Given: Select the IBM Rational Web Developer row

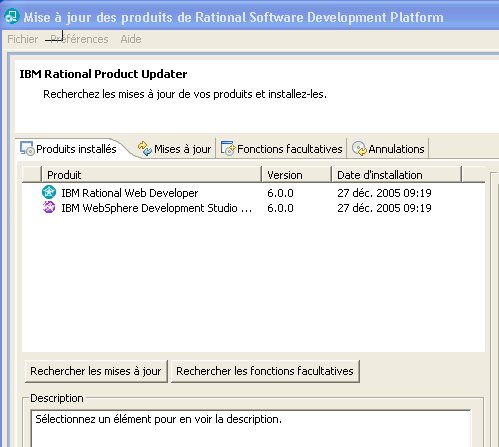Looking at the screenshot, I should tap(253, 193).
